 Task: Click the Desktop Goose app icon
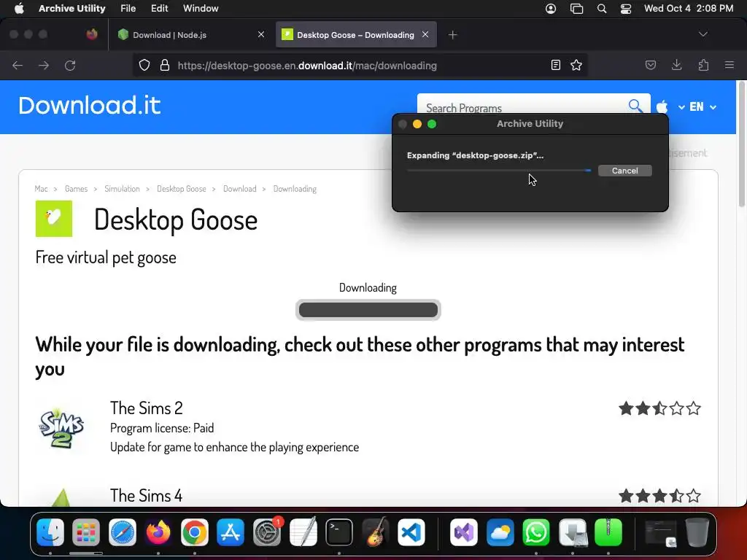[x=54, y=219]
